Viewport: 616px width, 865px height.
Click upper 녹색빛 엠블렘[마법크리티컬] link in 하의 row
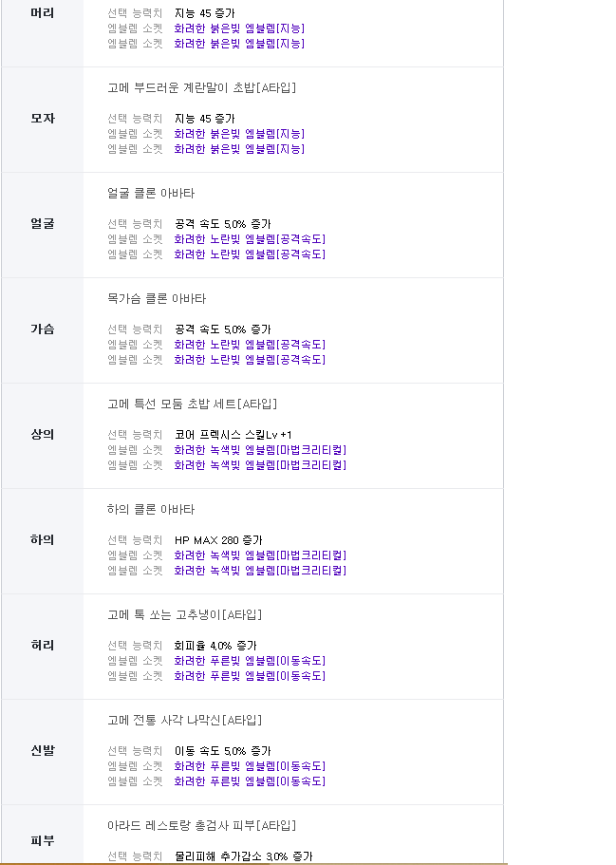coord(260,555)
